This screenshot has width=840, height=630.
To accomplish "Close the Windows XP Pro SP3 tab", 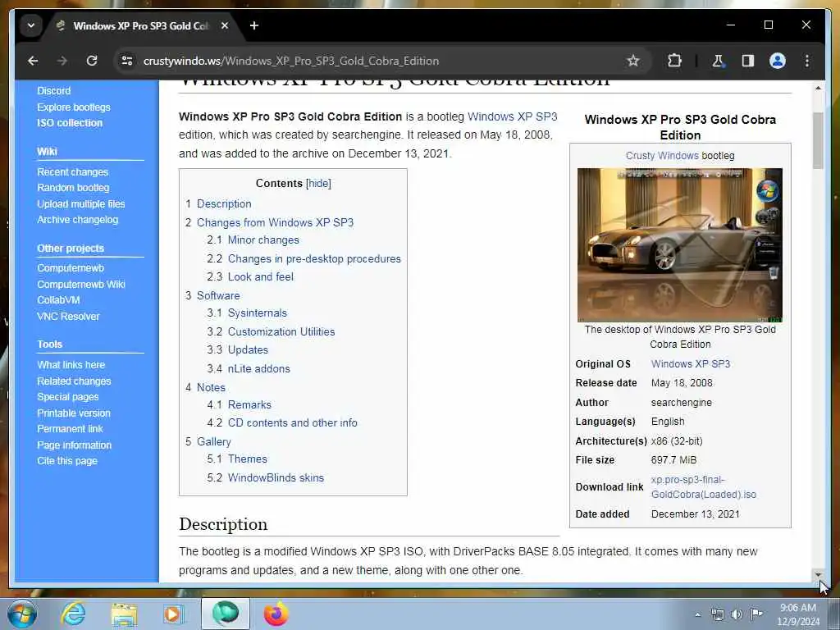I will pyautogui.click(x=225, y=25).
